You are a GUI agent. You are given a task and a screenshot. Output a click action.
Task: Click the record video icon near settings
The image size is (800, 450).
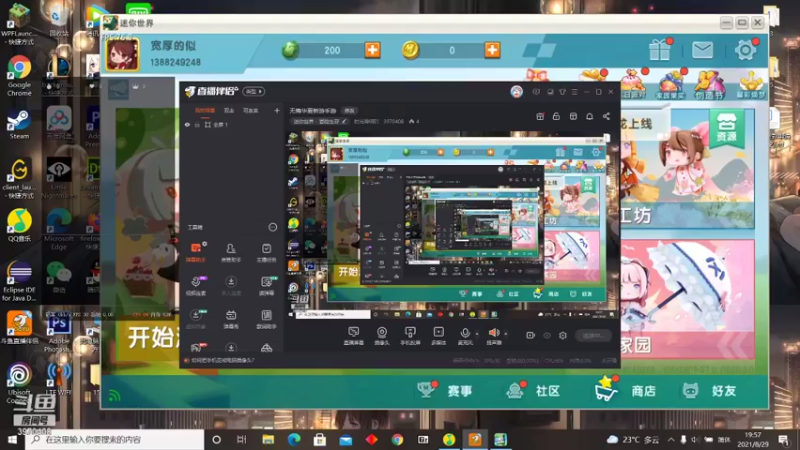click(x=531, y=335)
